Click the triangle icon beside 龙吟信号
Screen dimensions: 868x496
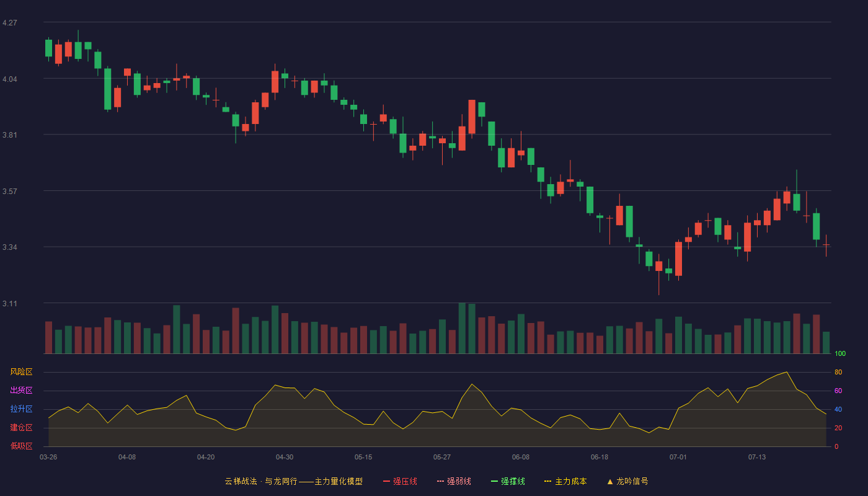(609, 481)
